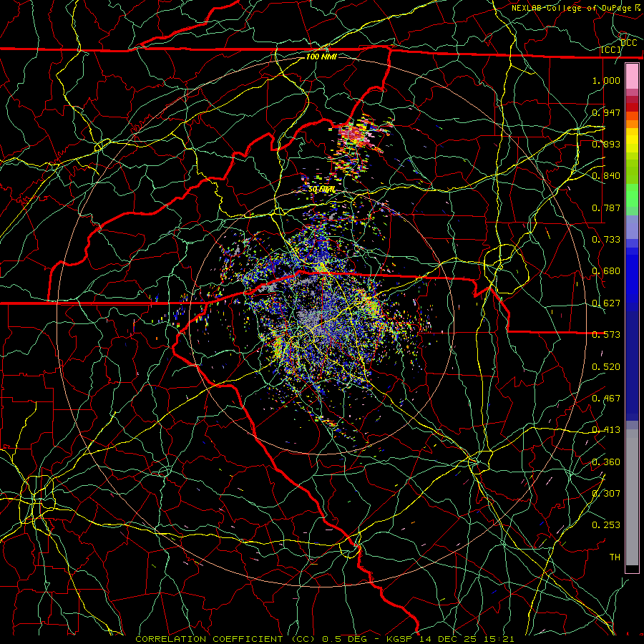This screenshot has height=644, width=644.
Task: Click the 0.573 scale value
Action: [x=606, y=335]
